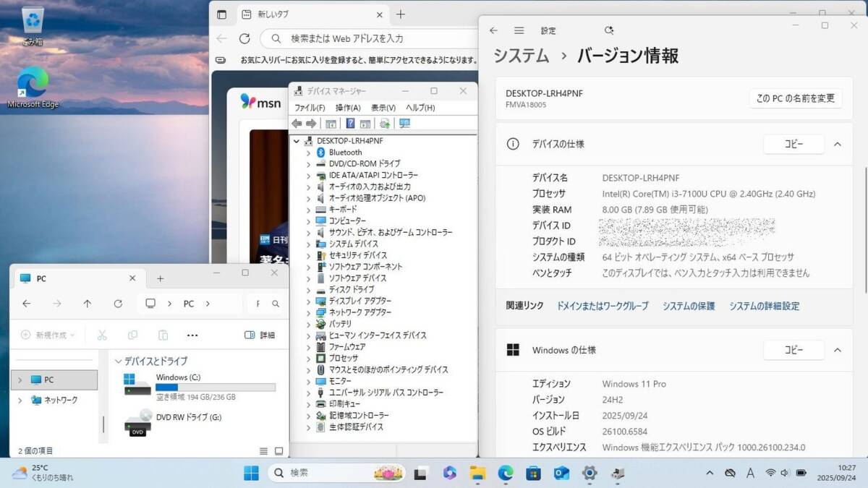Image resolution: width=868 pixels, height=488 pixels.
Task: Click the Scan for hardware changes toolbar icon
Action: point(404,124)
